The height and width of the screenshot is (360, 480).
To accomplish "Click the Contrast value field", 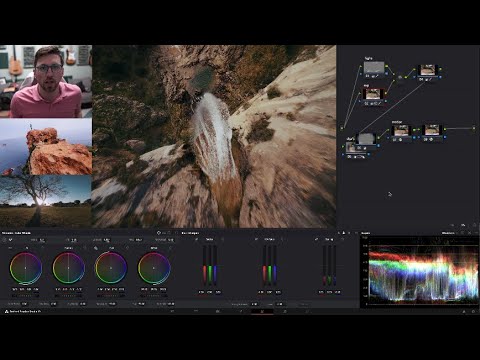I will pyautogui.click(x=107, y=240).
